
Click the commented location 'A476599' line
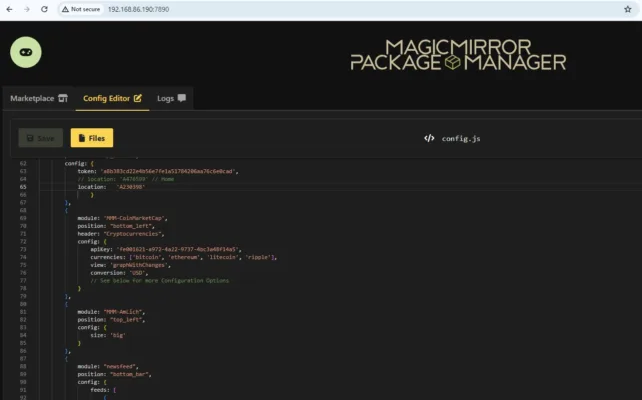[126, 179]
